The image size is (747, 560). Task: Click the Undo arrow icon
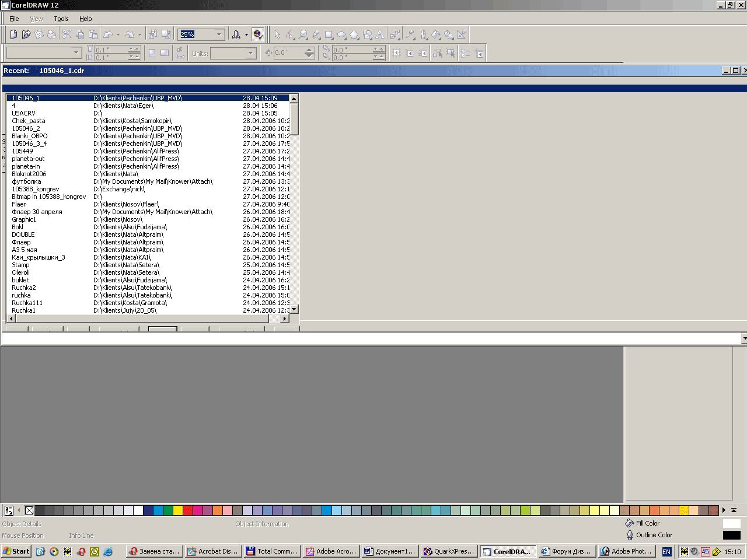point(109,34)
